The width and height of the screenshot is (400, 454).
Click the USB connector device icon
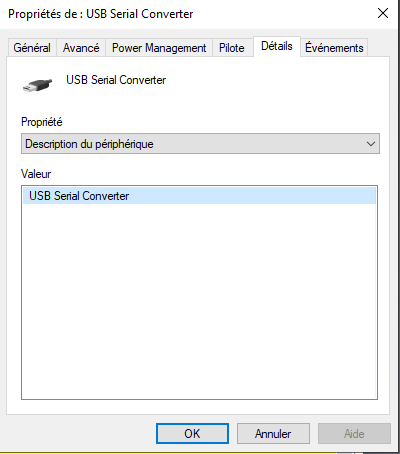[38, 85]
